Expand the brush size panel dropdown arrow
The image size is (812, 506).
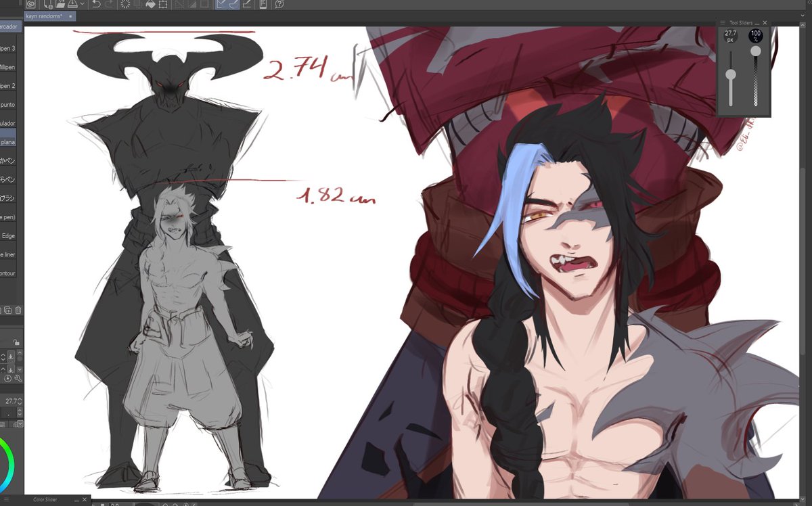(20, 423)
